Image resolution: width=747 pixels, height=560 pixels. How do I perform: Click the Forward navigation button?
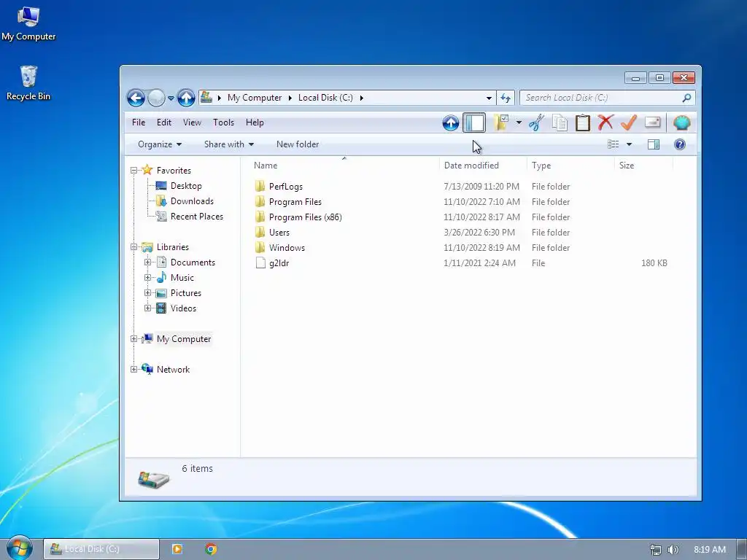[156, 98]
